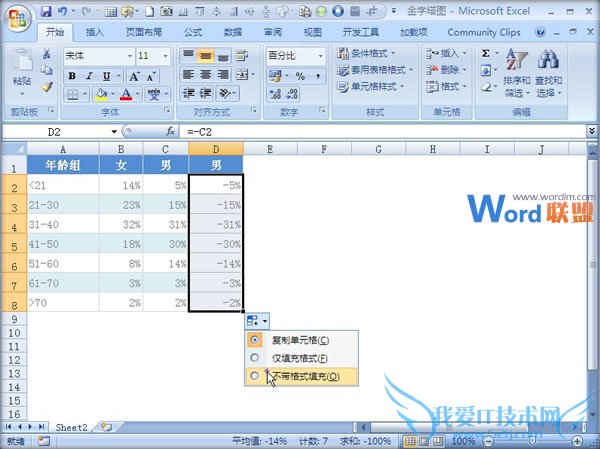
Task: Zoom in with the plus button
Action: click(x=578, y=441)
